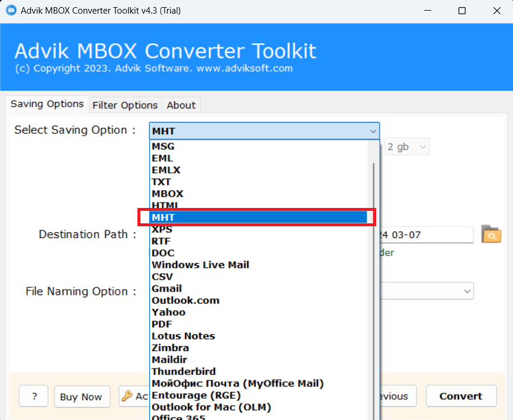Viewport: 513px width, 420px height.
Task: Close the Advik MBOX Converter window
Action: coord(496,11)
